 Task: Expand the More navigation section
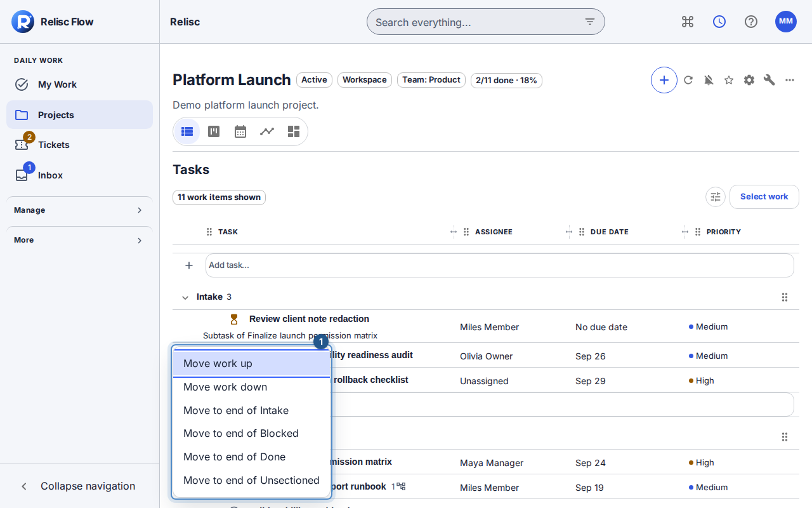point(79,240)
